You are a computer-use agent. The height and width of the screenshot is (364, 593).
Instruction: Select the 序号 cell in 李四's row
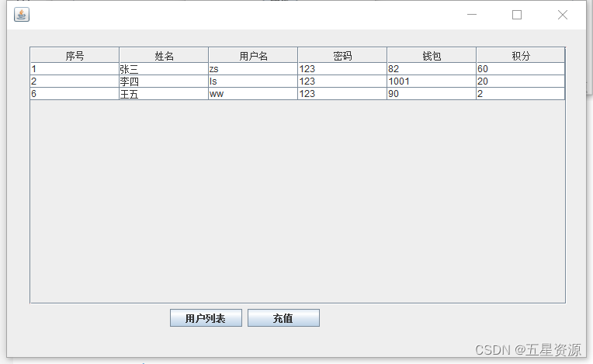click(x=75, y=81)
